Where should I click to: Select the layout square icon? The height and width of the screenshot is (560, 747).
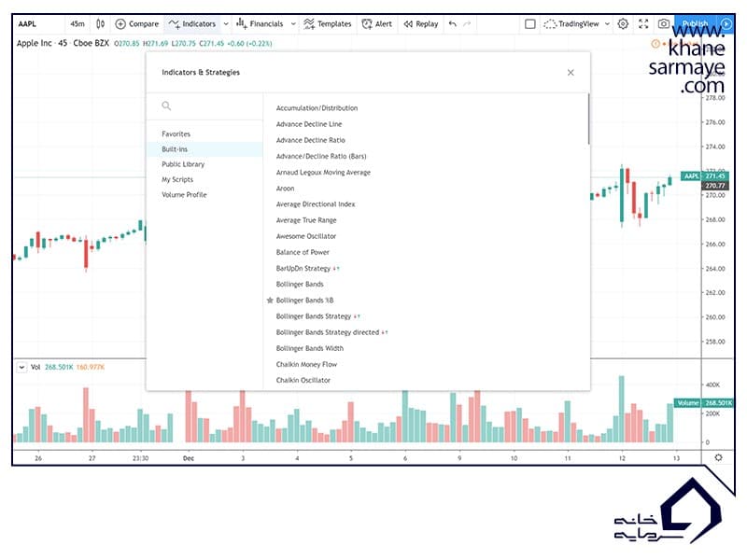point(529,24)
